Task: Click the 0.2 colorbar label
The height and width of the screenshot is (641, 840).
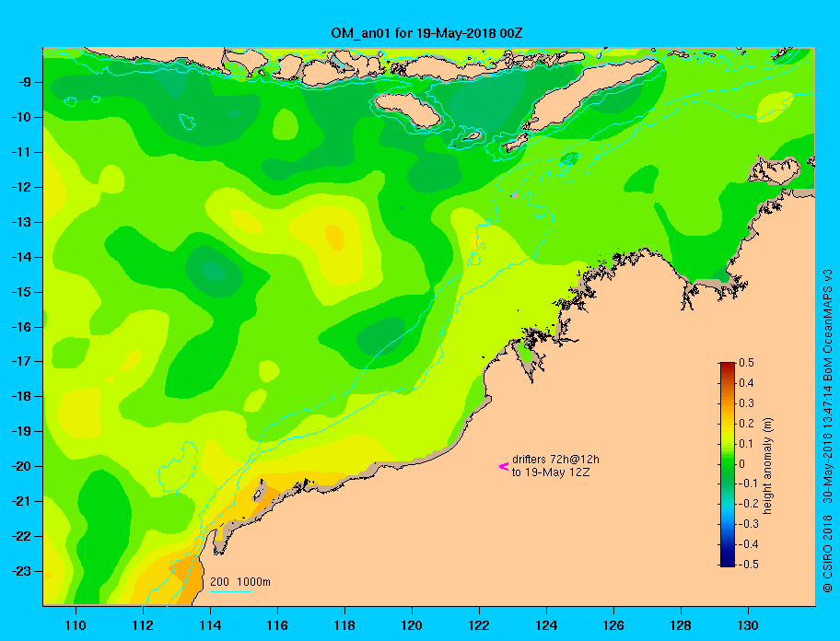Action: pyautogui.click(x=746, y=424)
